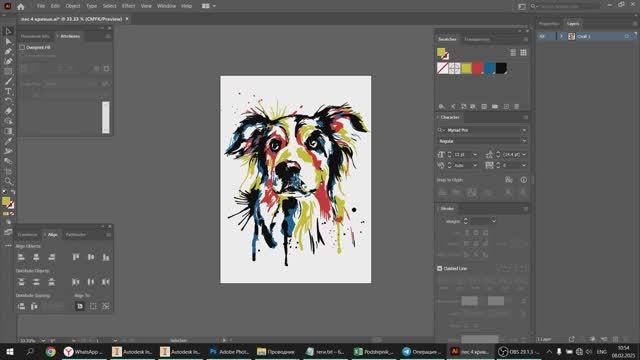Click Vertical Align Top in Align Objects

[x=76, y=257]
